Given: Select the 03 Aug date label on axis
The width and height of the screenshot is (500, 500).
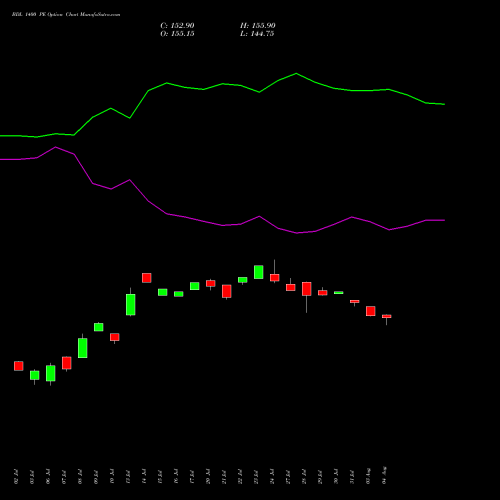Looking at the screenshot, I should pos(368,476).
